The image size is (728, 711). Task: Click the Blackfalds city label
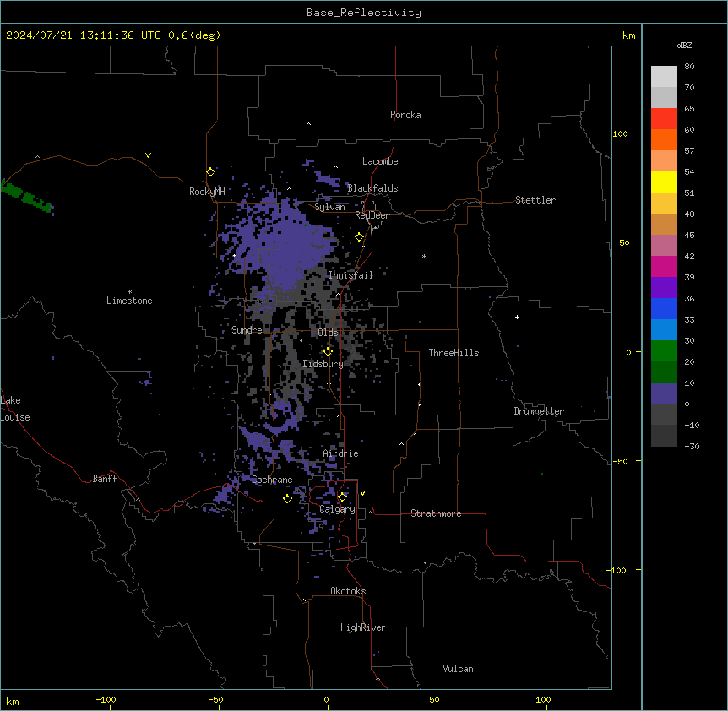372,188
